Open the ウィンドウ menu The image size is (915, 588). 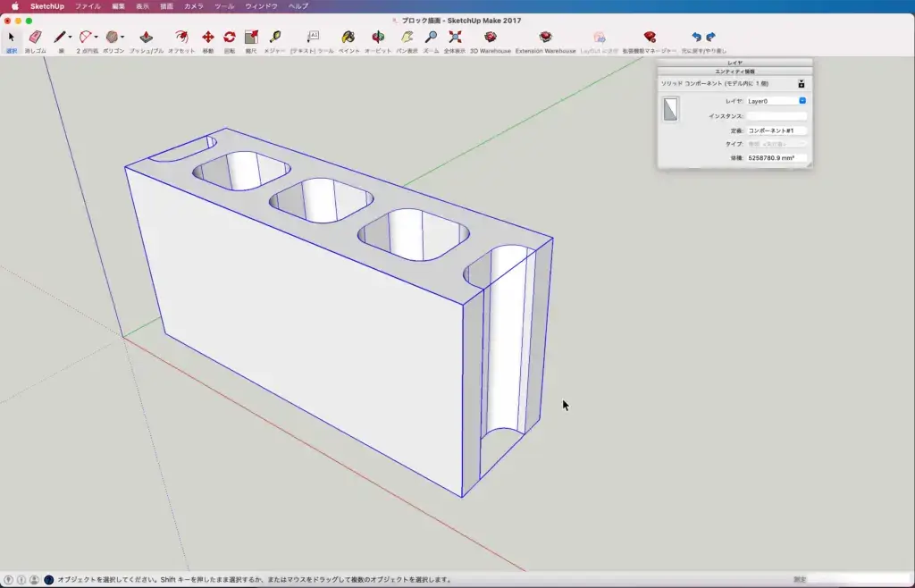[x=261, y=6]
